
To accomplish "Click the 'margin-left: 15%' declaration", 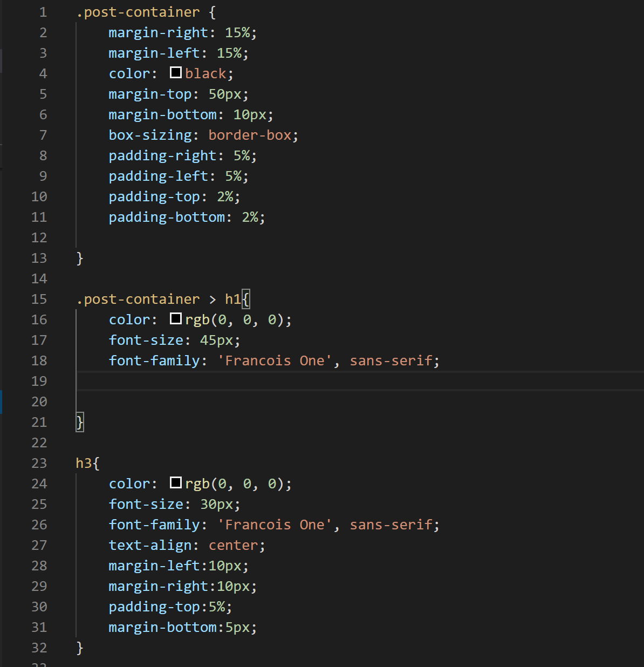I will (179, 53).
